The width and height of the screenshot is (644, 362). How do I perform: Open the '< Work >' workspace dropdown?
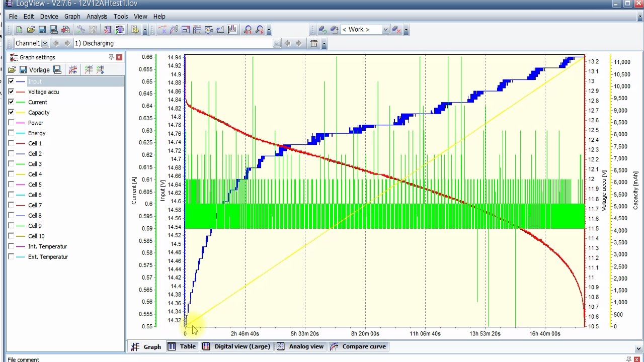coord(385,30)
